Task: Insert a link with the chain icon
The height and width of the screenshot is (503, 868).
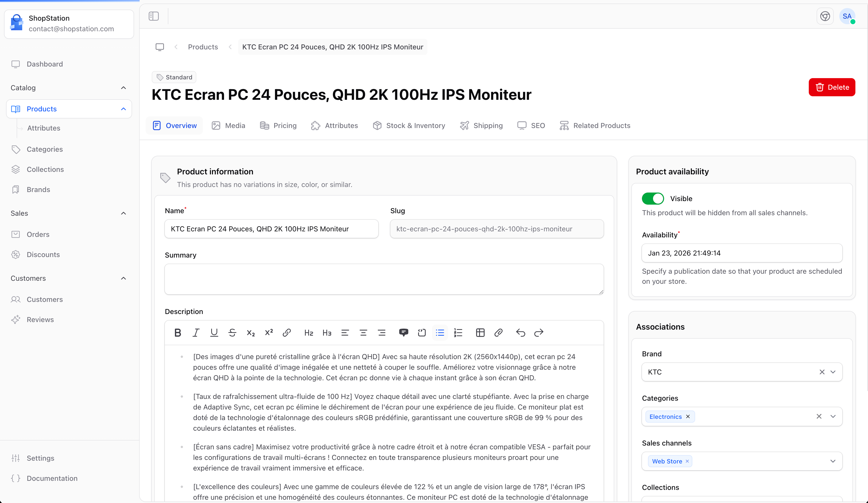Action: 287,332
